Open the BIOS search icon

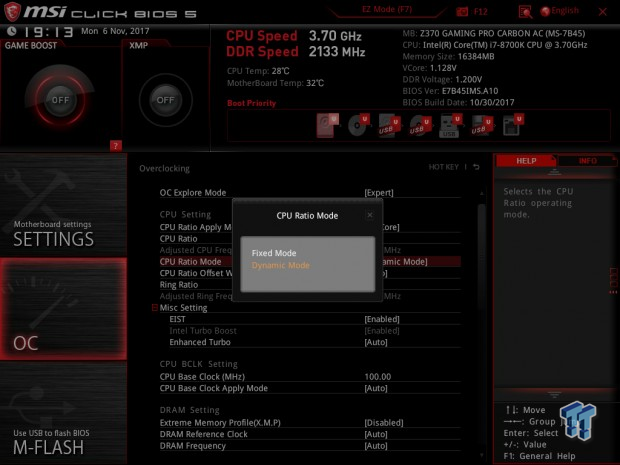point(525,12)
